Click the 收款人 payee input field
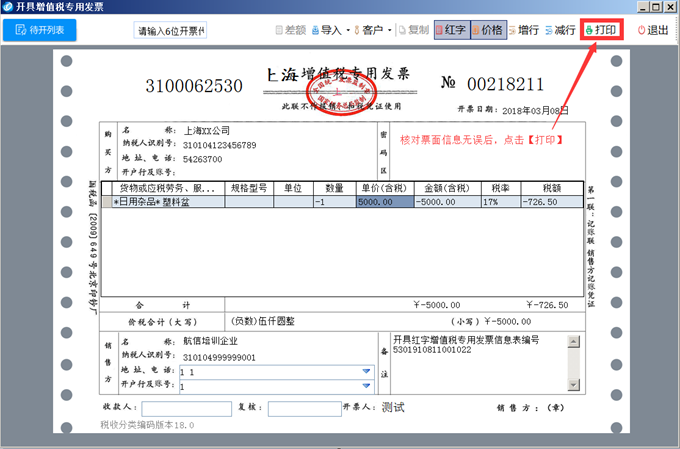This screenshot has height=449, width=680. [186, 409]
